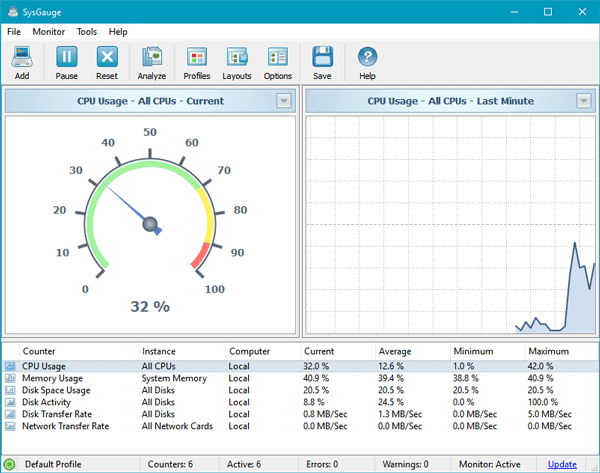Sort by the Counter column header
Viewport: 600px width, 473px height.
coord(79,351)
